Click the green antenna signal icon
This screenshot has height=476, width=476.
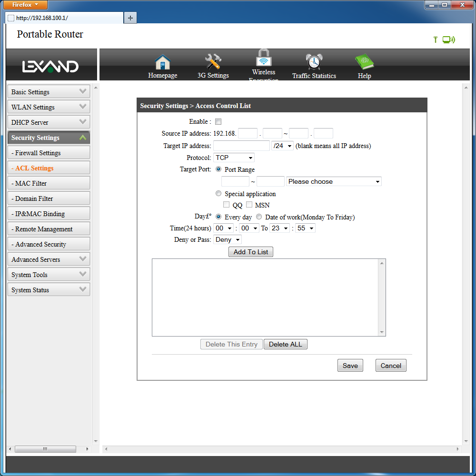coord(436,40)
